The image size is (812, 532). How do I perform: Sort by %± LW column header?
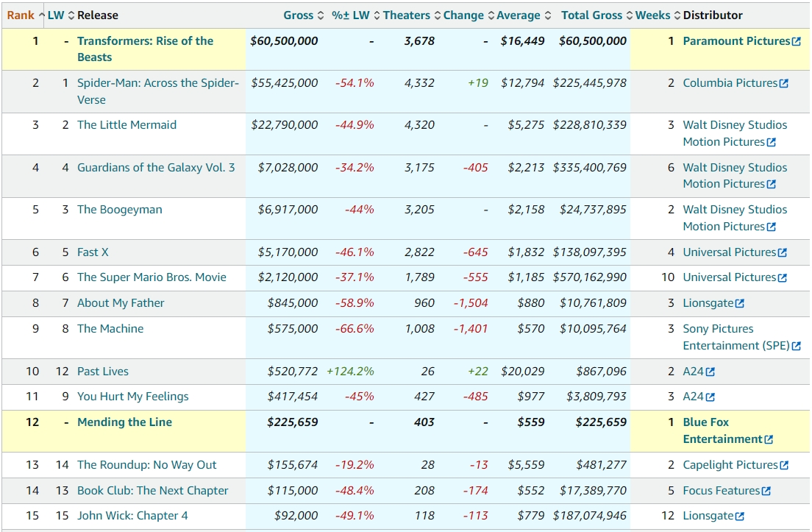pos(356,15)
